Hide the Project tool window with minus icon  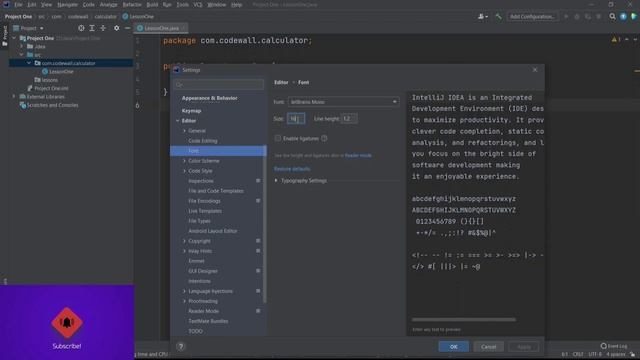(127, 28)
